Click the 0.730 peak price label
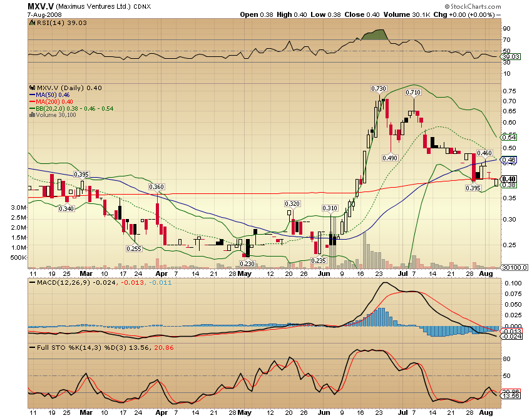This screenshot has height=418, width=532. click(379, 89)
